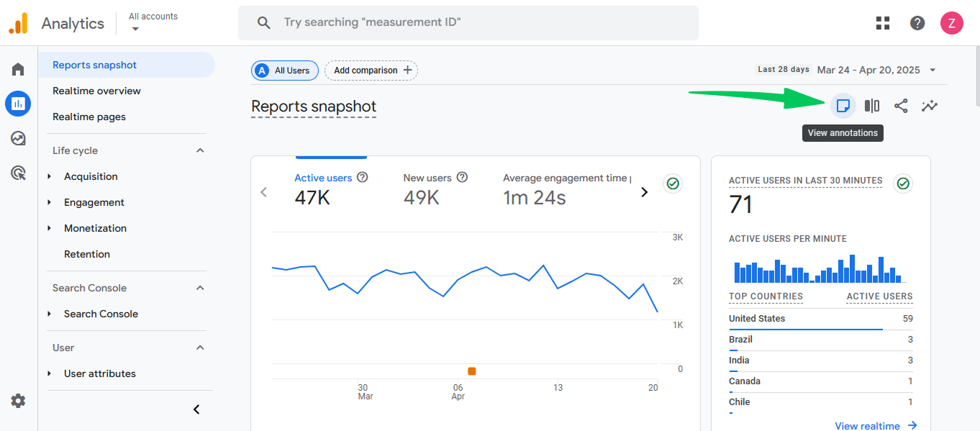Share this report via share icon
The height and width of the screenshot is (431, 980).
(x=901, y=106)
